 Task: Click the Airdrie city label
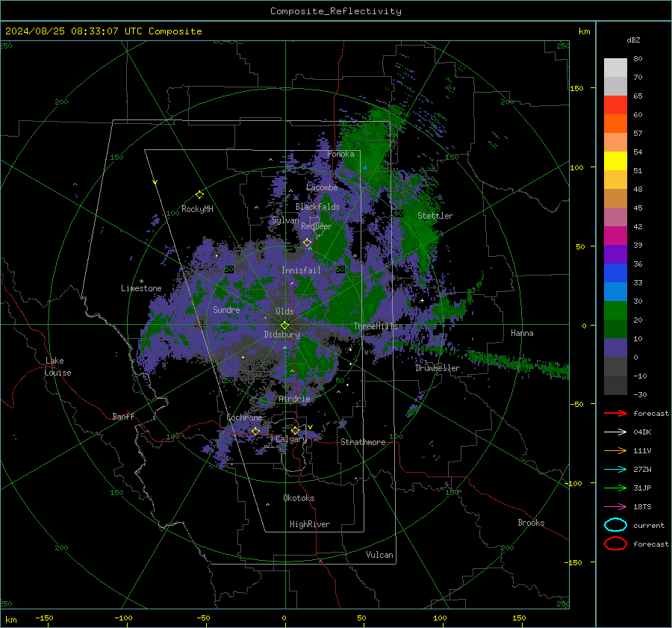click(x=294, y=399)
